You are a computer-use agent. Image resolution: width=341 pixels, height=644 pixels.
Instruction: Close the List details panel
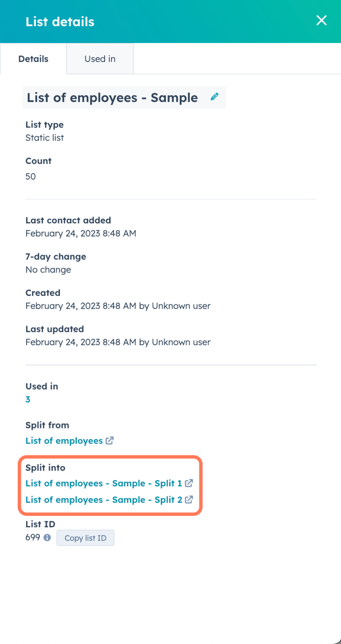321,21
